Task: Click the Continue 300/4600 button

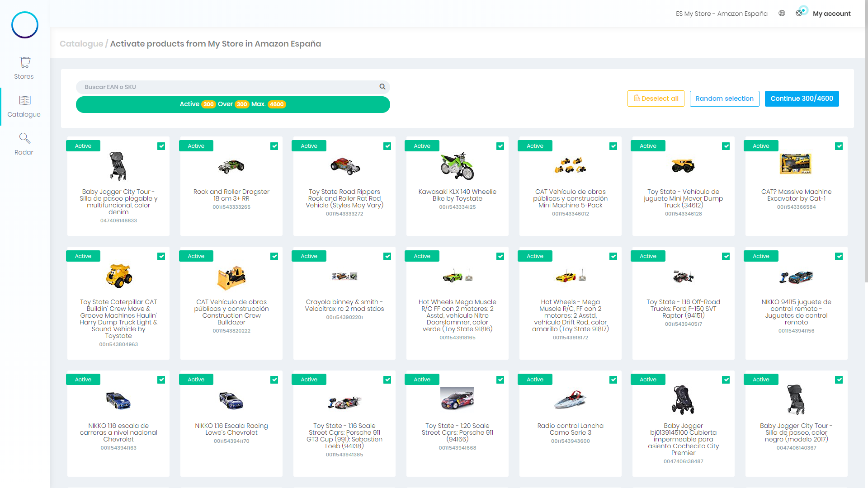Action: 802,99
